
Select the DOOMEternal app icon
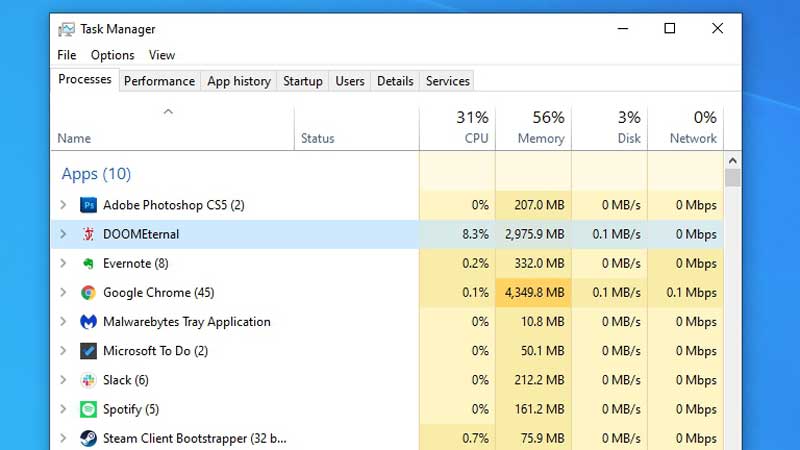(x=88, y=234)
